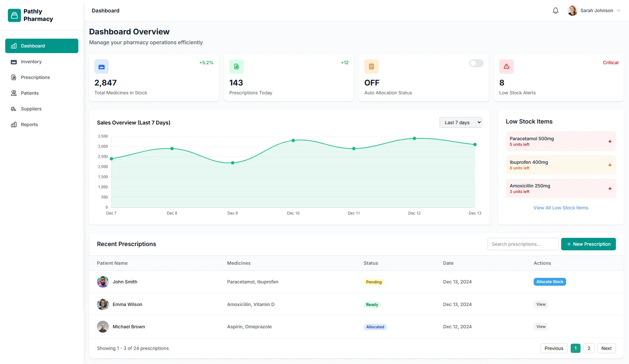Viewport: 629px width, 364px height.
Task: Go to the Next page
Action: (x=606, y=348)
